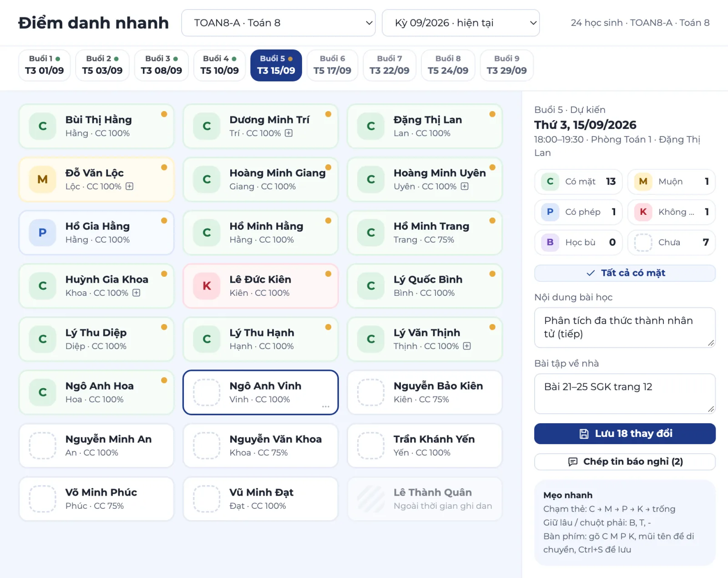The height and width of the screenshot is (578, 728).
Task: Click the C status badge of Bùi Thị Hằng
Action: 42,126
